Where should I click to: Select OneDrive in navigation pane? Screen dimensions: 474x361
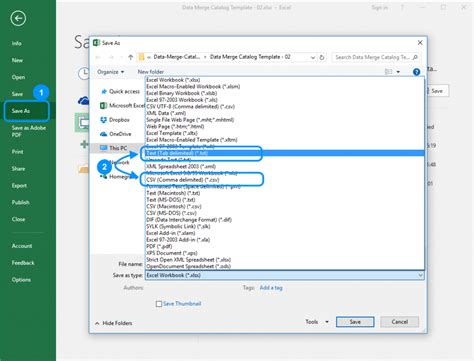[x=116, y=134]
